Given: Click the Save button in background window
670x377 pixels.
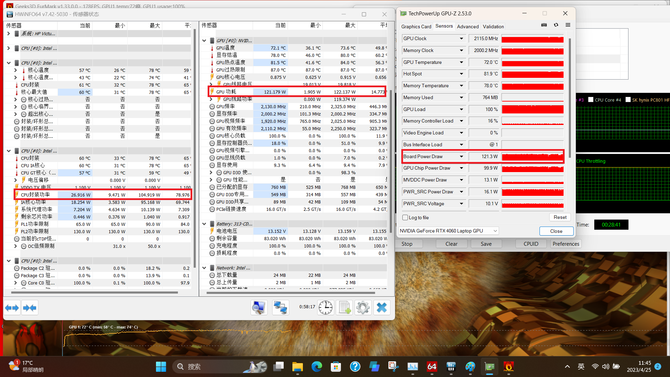Looking at the screenshot, I should [x=486, y=244].
